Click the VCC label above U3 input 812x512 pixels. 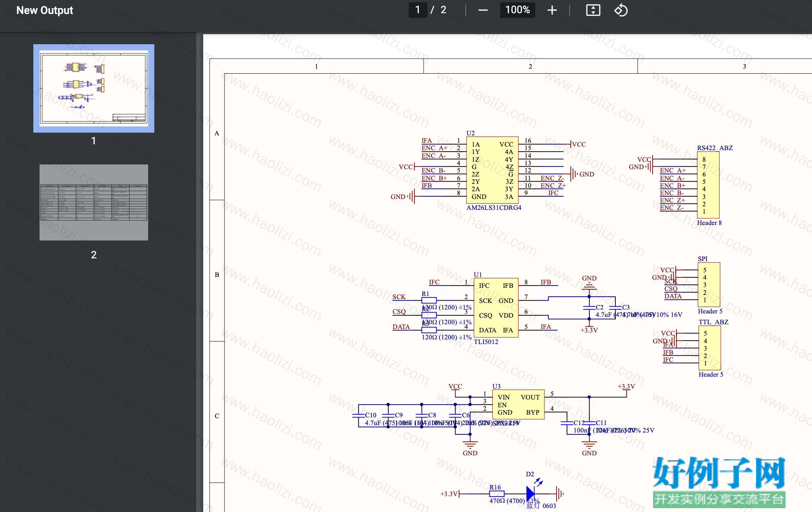455,386
